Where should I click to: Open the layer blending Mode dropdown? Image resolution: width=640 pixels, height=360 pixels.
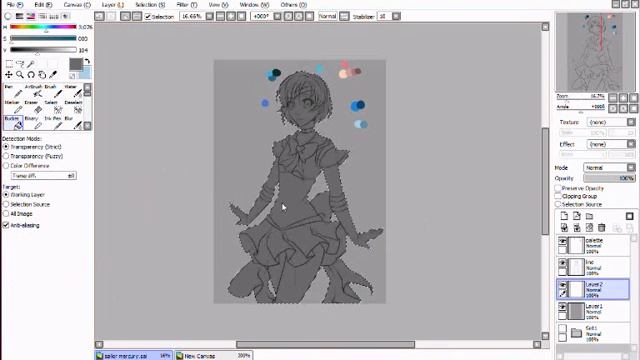(631, 168)
